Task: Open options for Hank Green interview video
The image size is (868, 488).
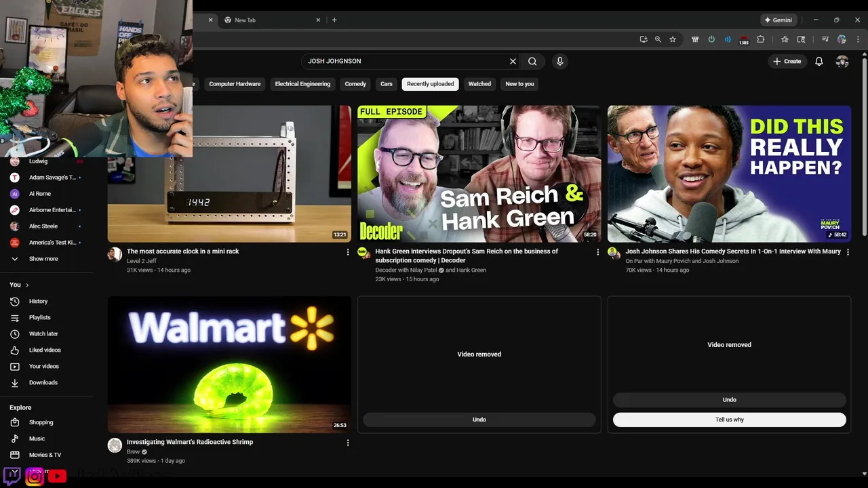Action: [597, 251]
